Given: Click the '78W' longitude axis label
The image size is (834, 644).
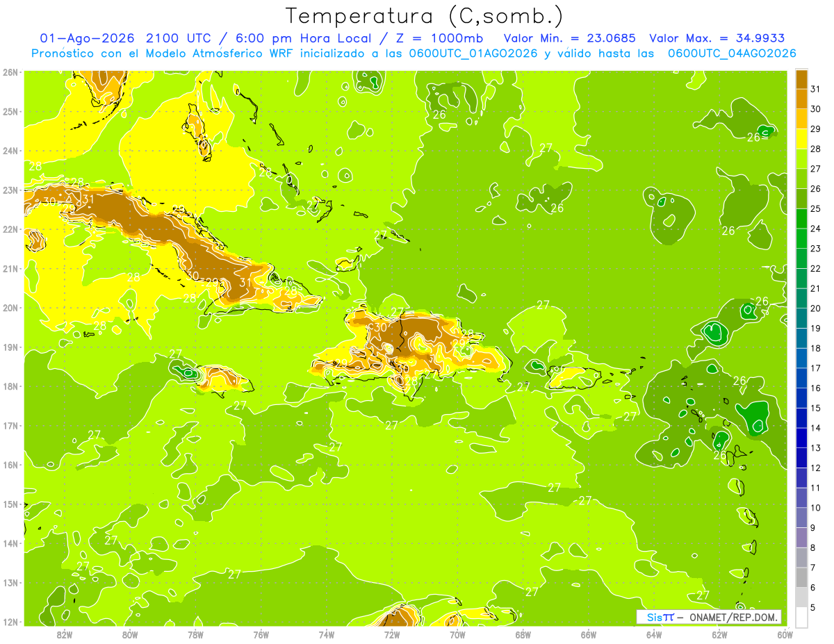Looking at the screenshot, I should click(x=195, y=634).
